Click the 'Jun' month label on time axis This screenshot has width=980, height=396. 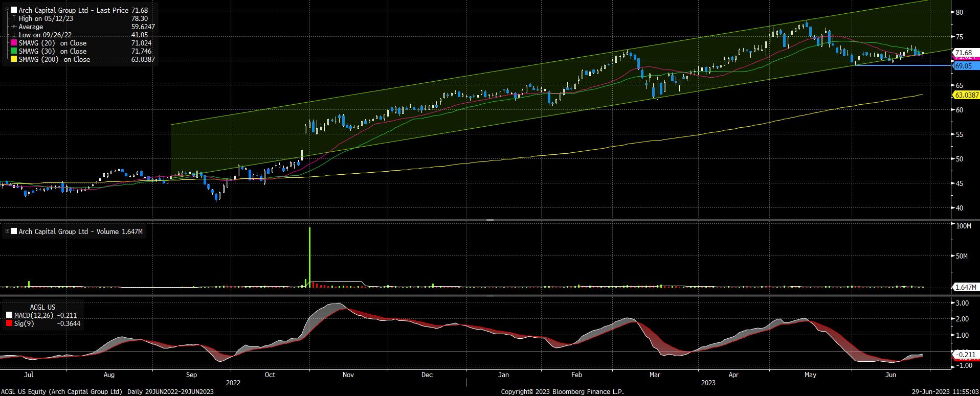(x=892, y=375)
